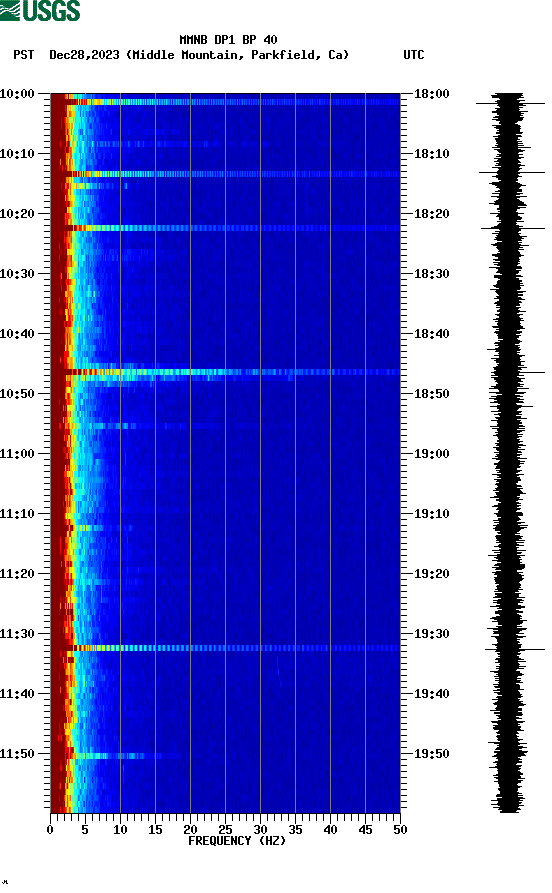Click the 35 Hz frequency tick label
This screenshot has width=552, height=893.
[x=295, y=830]
